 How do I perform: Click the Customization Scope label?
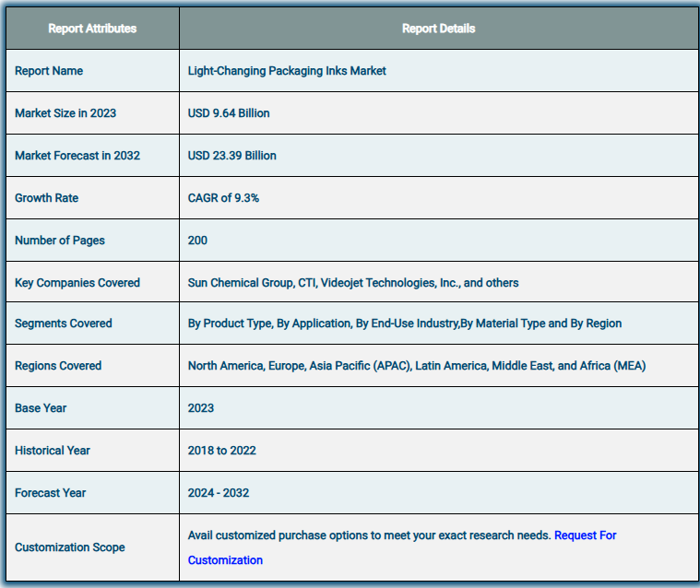[70, 547]
